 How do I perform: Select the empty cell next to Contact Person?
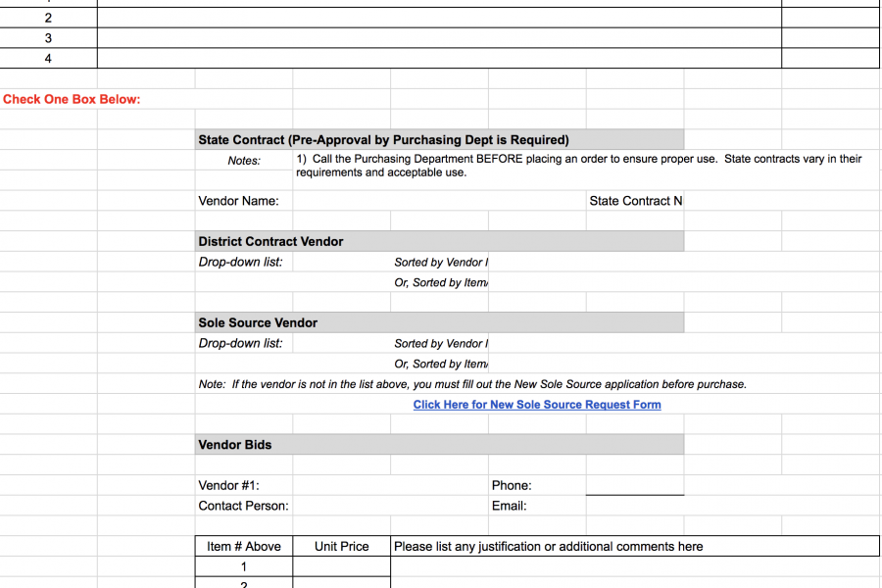tap(390, 506)
